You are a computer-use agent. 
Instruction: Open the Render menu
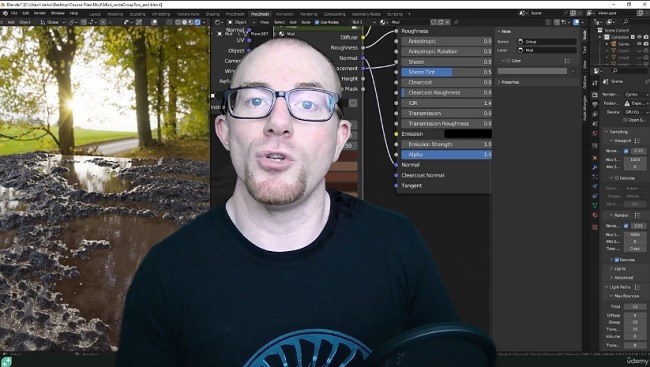click(40, 13)
